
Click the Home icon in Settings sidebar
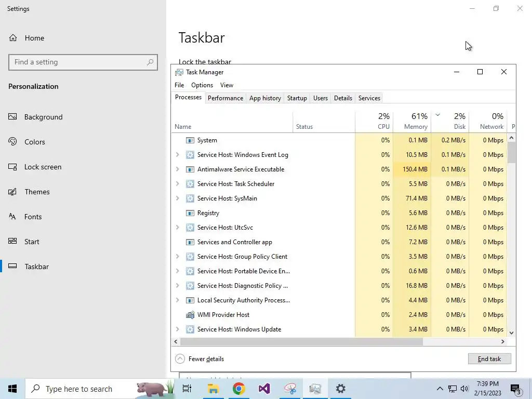click(x=13, y=38)
